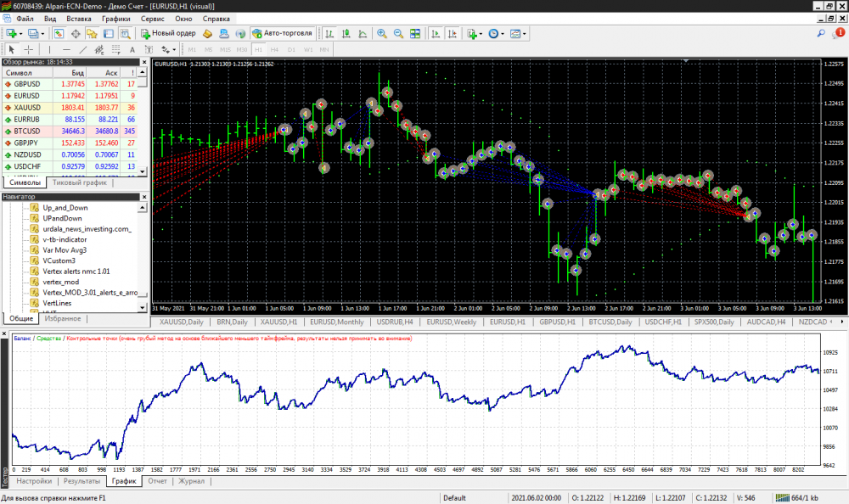Toggle the Авто-торговля button
This screenshot has width=849, height=504.
pos(283,34)
